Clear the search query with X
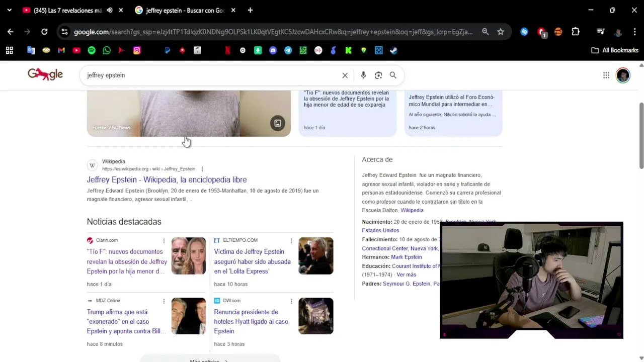Image resolution: width=644 pixels, height=362 pixels. click(345, 75)
